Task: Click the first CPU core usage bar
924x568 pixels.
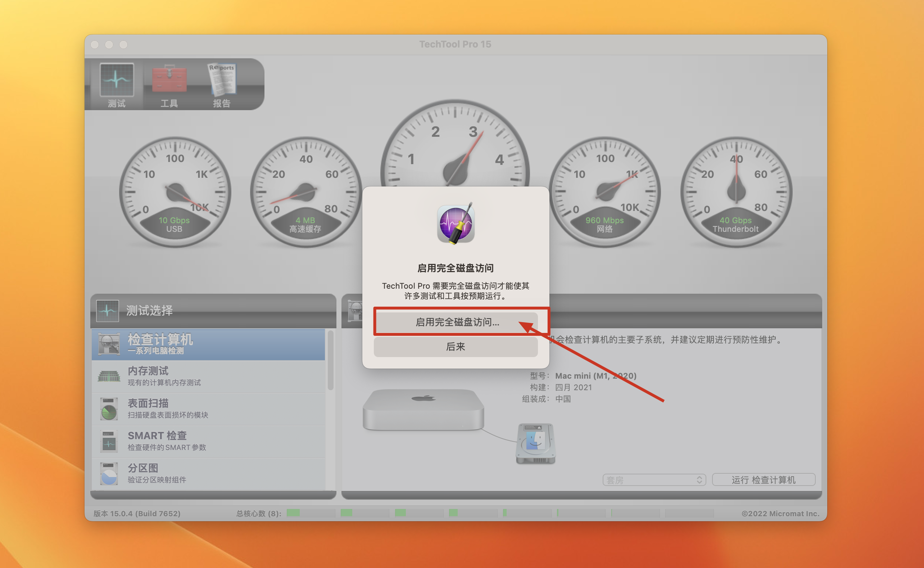Action: click(x=310, y=513)
